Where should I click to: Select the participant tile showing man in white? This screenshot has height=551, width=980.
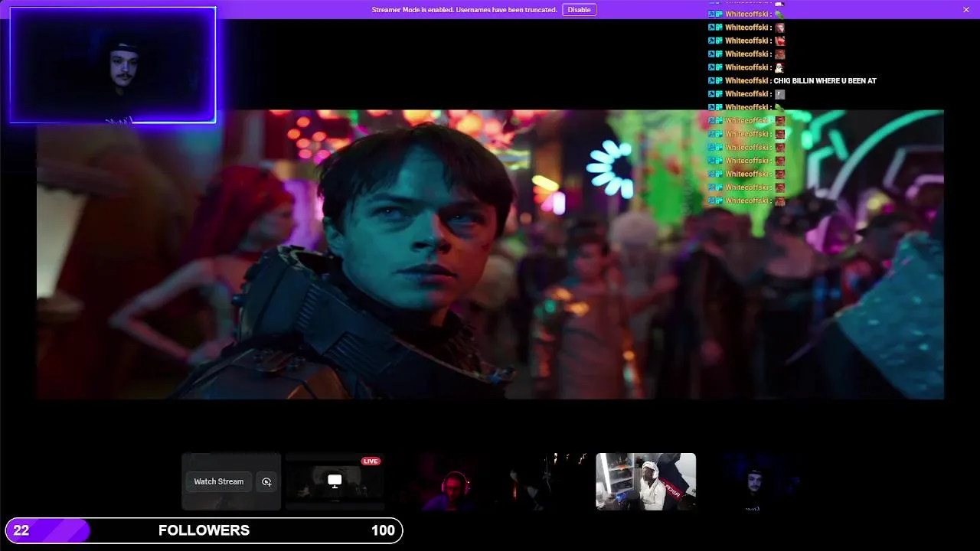pyautogui.click(x=645, y=481)
